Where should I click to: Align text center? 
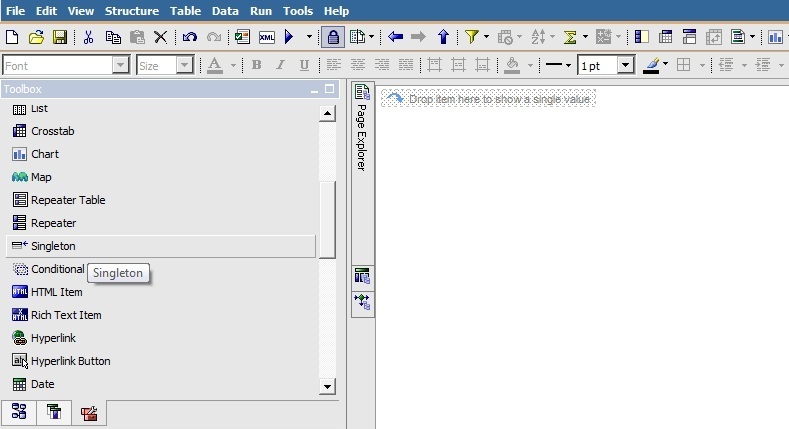tap(357, 65)
